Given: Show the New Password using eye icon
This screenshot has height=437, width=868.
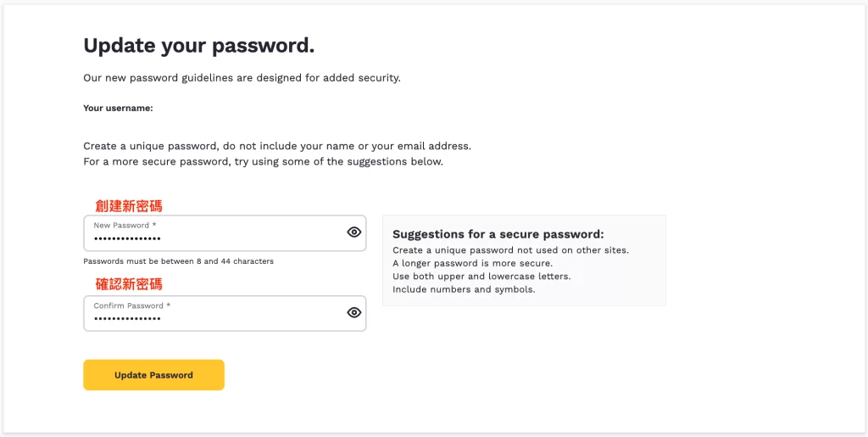Looking at the screenshot, I should [x=353, y=232].
